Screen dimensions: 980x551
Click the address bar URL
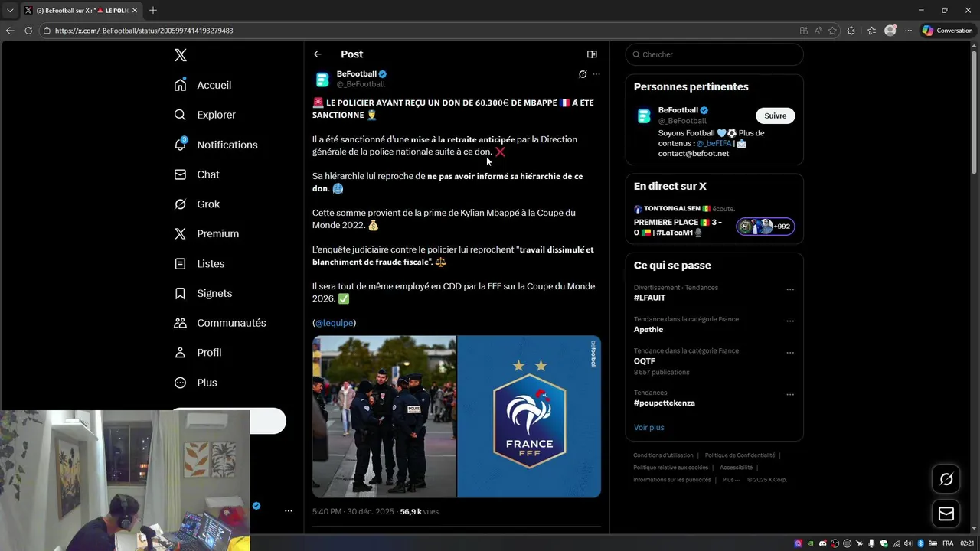point(144,31)
